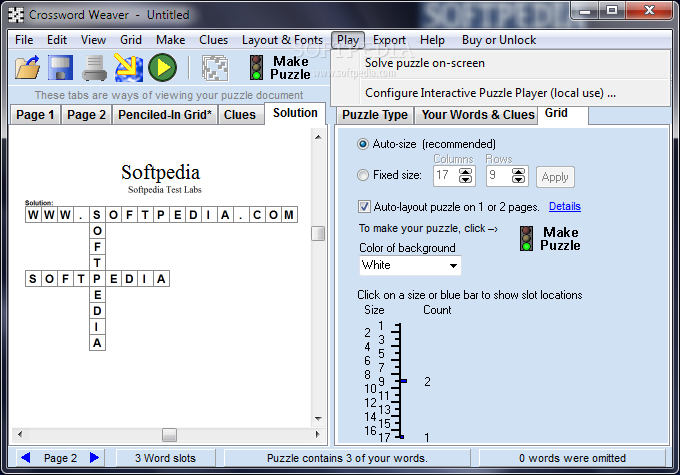The width and height of the screenshot is (680, 475).
Task: Go to previous page with left arrow
Action: 26,458
